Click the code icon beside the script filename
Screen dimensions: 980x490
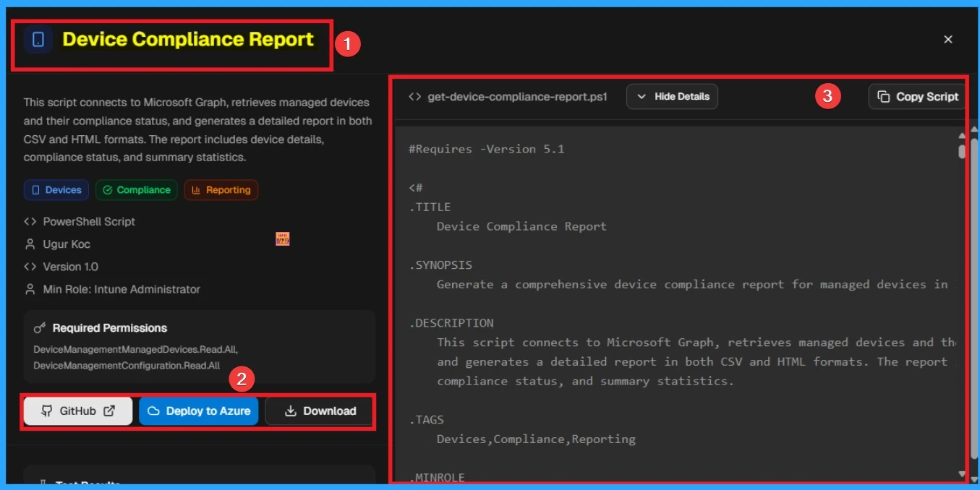click(x=414, y=96)
